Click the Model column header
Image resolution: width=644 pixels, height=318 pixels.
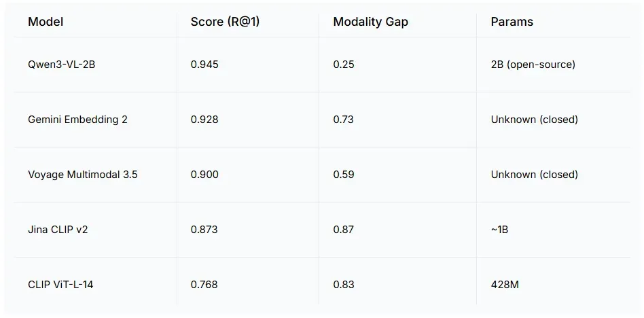pyautogui.click(x=46, y=22)
